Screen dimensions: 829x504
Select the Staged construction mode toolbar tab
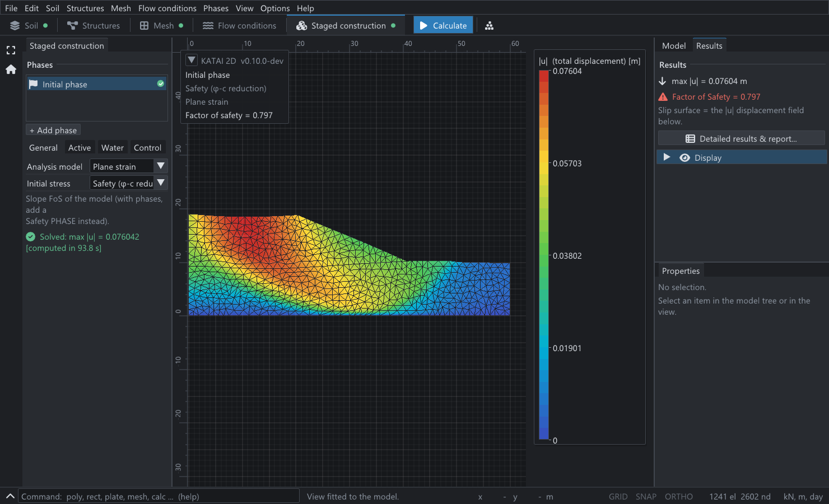pyautogui.click(x=346, y=26)
